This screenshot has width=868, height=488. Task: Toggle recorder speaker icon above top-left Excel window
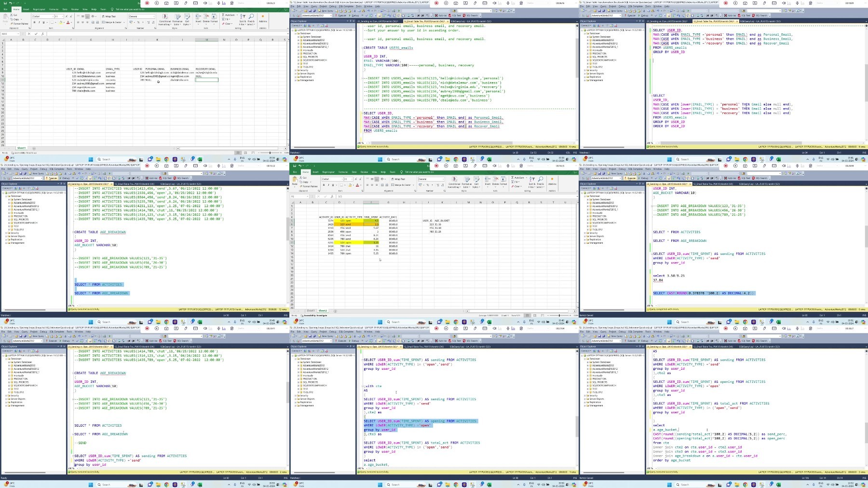pos(205,3)
